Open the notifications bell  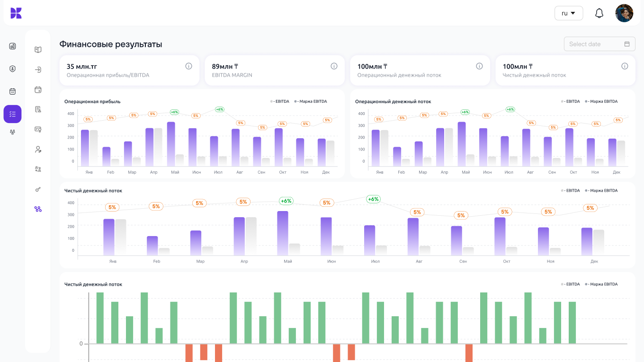[599, 13]
